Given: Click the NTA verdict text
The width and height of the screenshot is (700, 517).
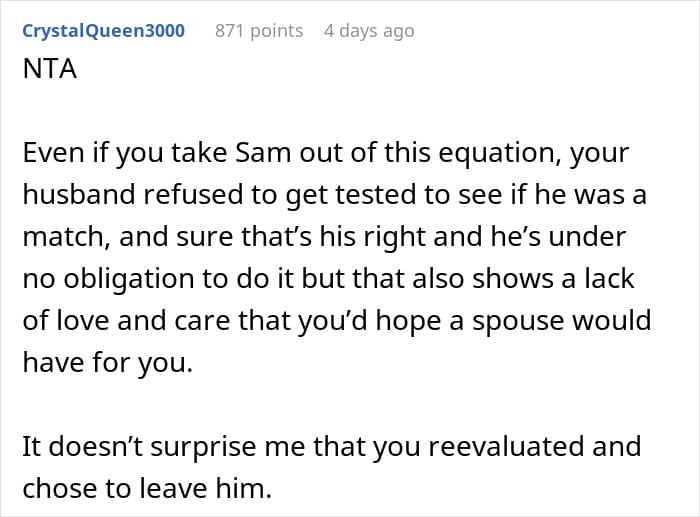Looking at the screenshot, I should point(44,70).
